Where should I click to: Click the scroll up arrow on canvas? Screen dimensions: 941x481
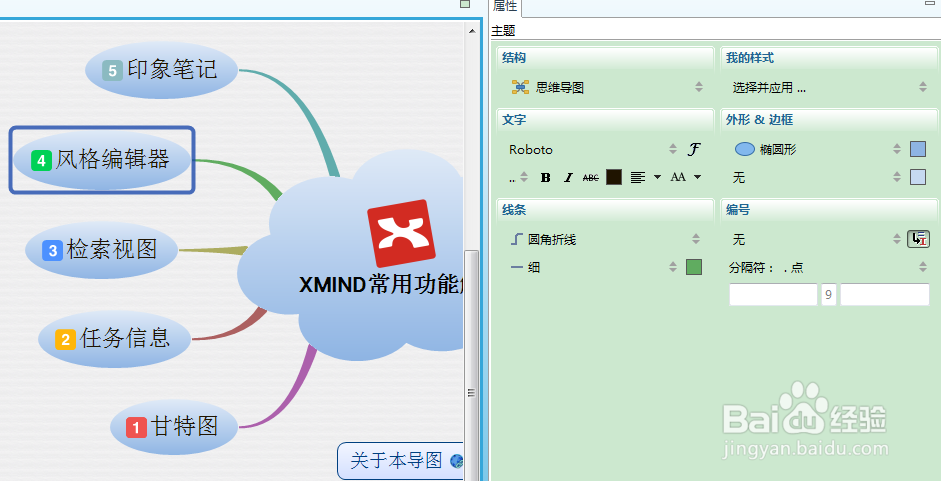pos(472,29)
